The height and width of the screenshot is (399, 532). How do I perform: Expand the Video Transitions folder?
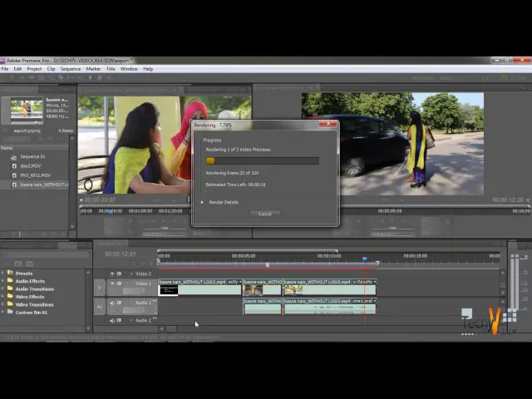point(2,304)
